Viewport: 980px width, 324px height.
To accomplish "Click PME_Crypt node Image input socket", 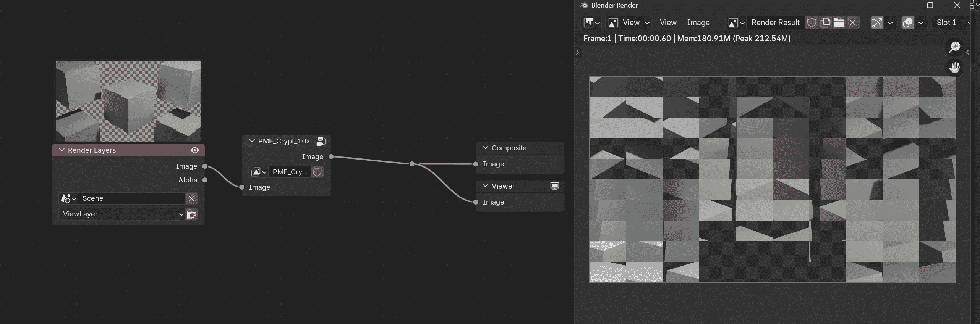I will click(x=242, y=187).
